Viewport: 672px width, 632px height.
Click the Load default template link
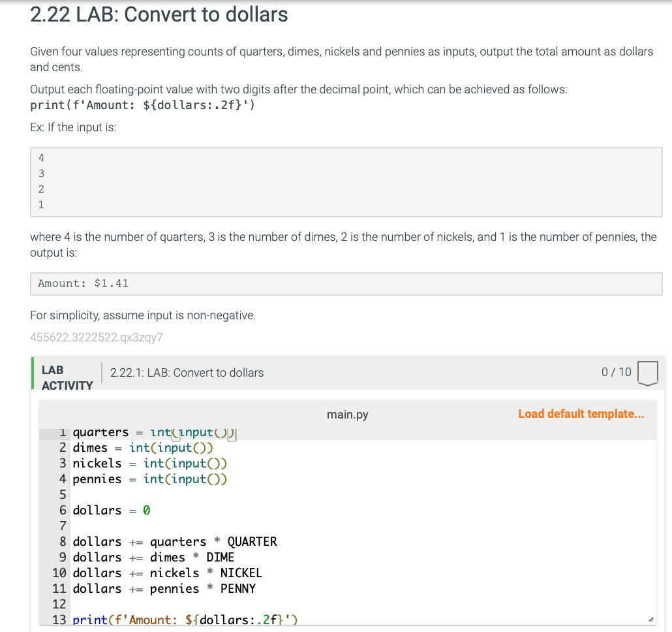(581, 414)
